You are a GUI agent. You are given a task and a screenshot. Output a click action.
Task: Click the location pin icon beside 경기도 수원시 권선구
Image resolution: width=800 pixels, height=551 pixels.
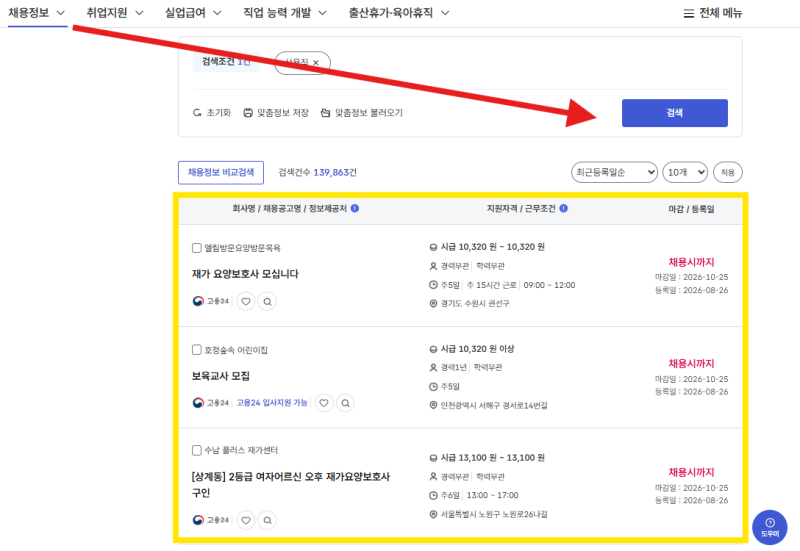click(433, 304)
